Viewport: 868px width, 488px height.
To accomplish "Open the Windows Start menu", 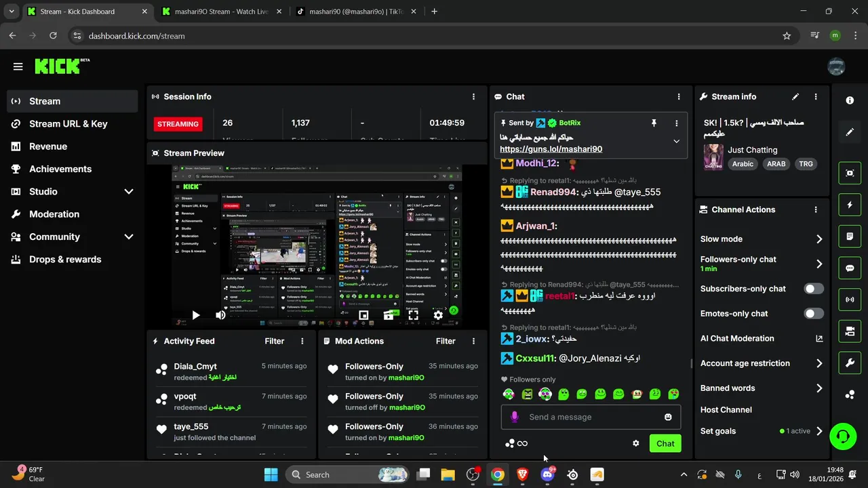I will tap(271, 474).
